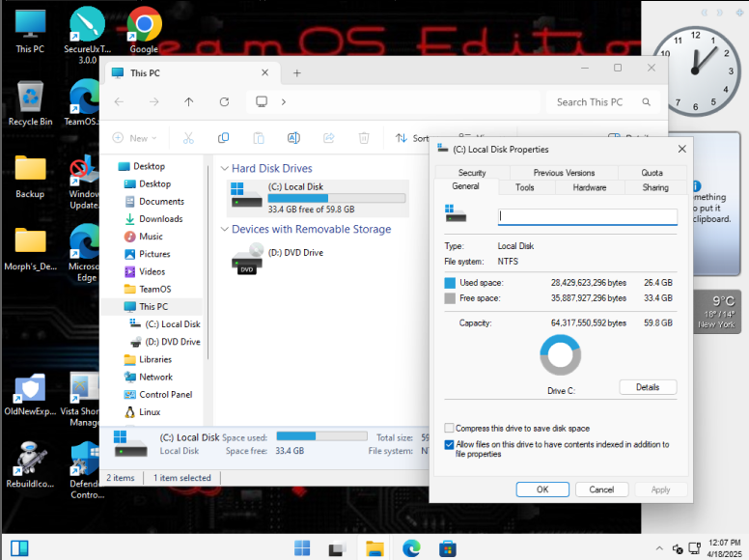Open the Sort dropdown in toolbar
749x560 pixels.
[412, 138]
